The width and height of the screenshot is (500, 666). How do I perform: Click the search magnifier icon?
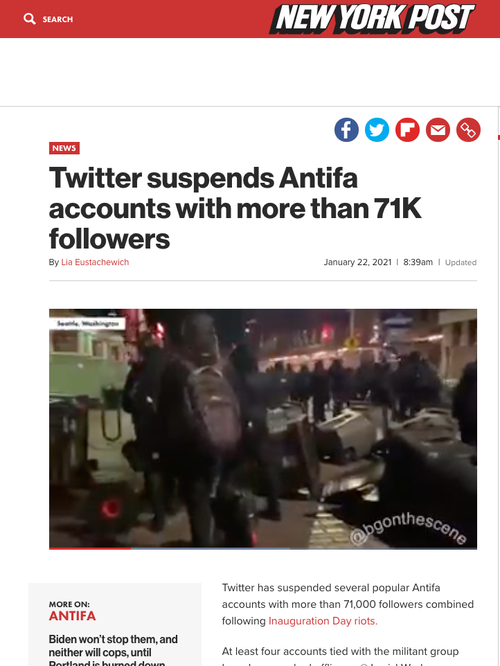pyautogui.click(x=29, y=19)
